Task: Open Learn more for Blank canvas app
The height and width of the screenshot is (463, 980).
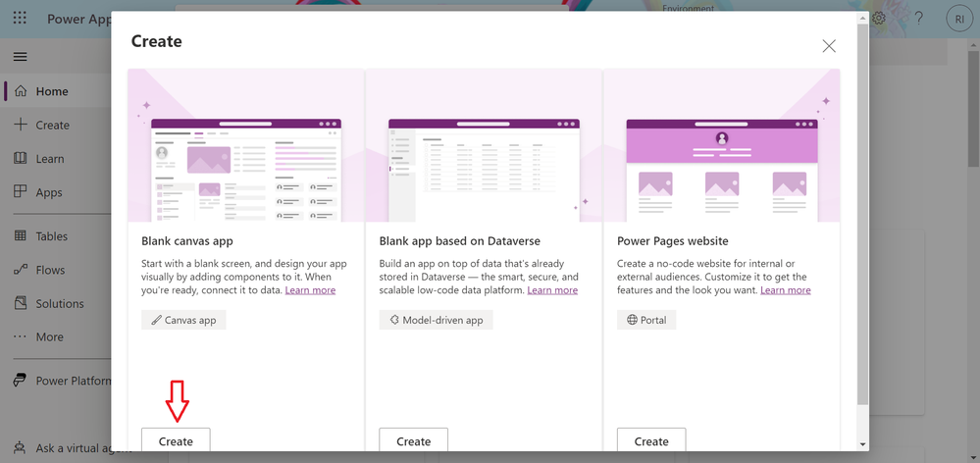Action: (310, 290)
